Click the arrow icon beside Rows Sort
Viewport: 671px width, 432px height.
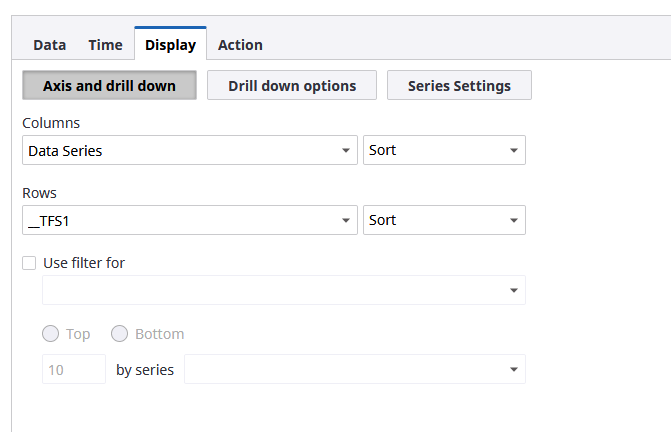click(514, 221)
